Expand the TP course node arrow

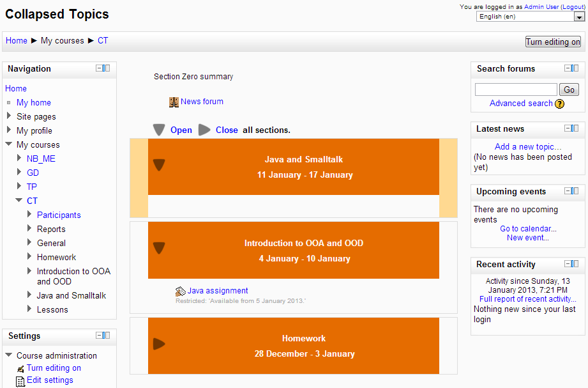point(19,185)
